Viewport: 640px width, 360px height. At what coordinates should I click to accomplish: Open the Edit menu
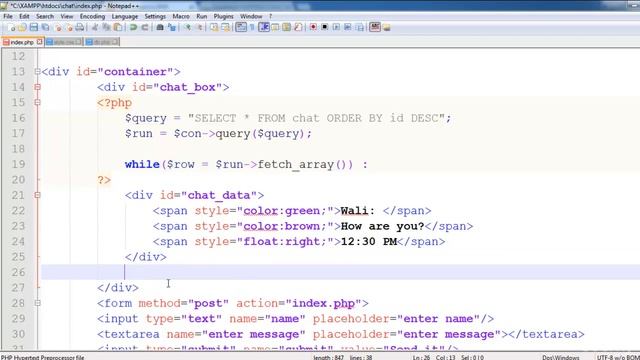click(24, 16)
